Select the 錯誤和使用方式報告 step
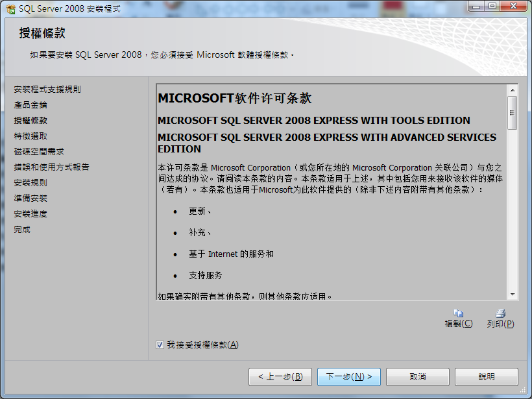This screenshot has width=532, height=399. [51, 167]
